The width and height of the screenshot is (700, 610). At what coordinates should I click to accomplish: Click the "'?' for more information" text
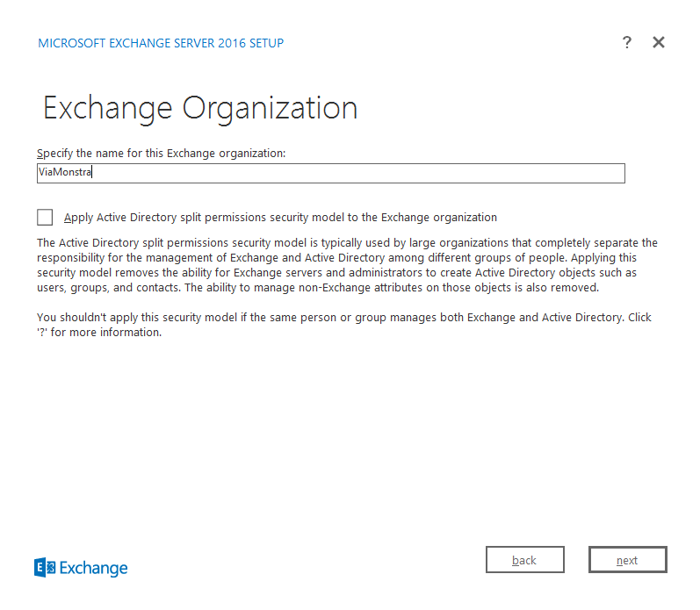[99, 333]
